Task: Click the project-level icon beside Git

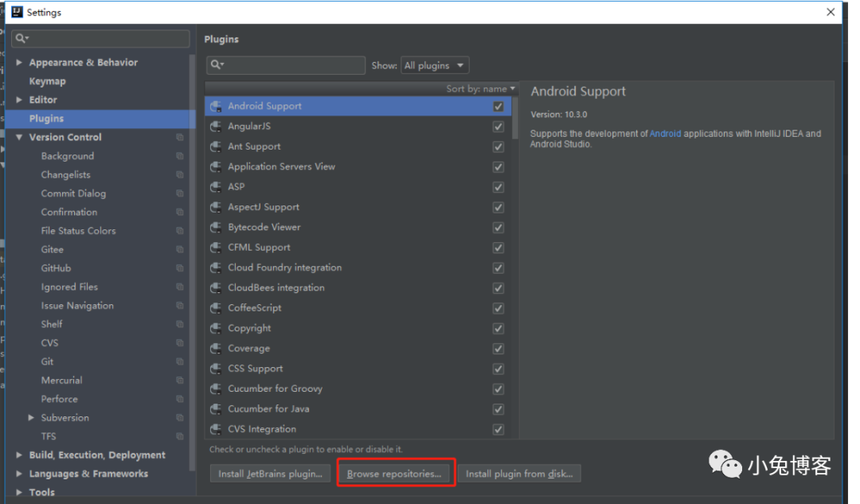Action: [x=179, y=361]
